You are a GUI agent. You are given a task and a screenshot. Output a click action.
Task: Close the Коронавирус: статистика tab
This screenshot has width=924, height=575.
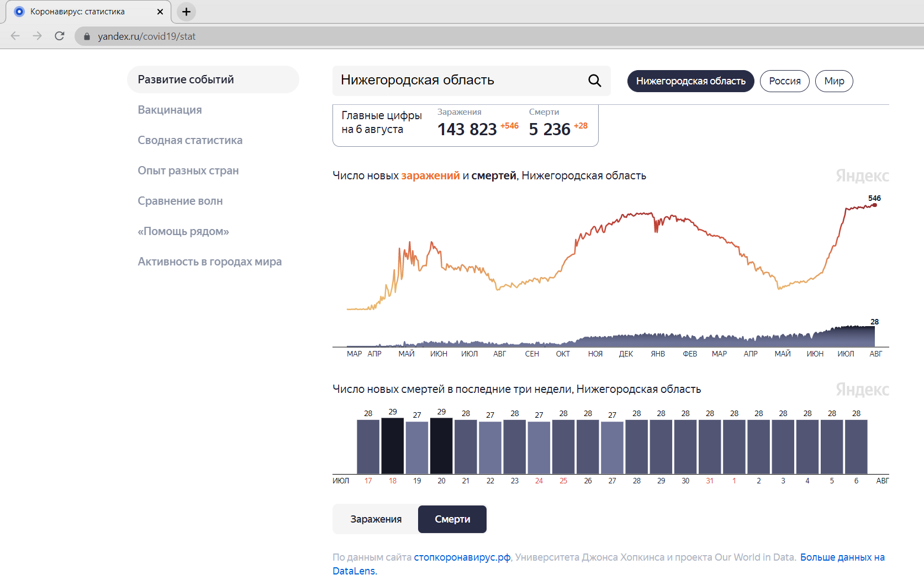160,12
